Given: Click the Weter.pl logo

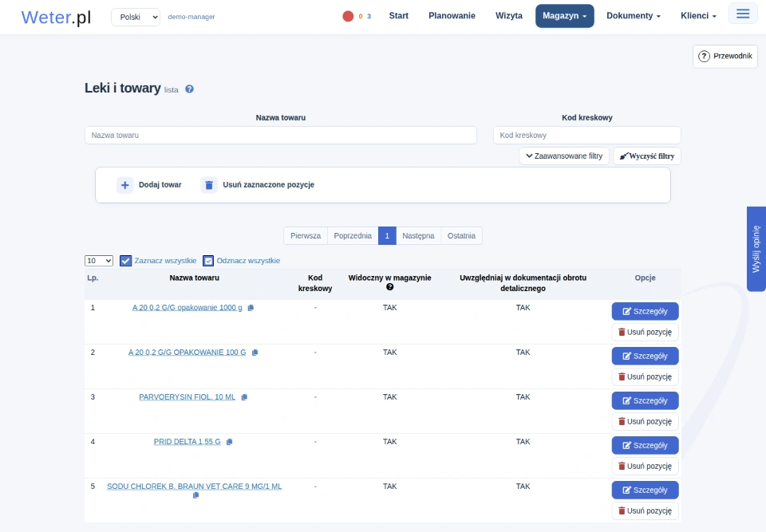Looking at the screenshot, I should [56, 17].
